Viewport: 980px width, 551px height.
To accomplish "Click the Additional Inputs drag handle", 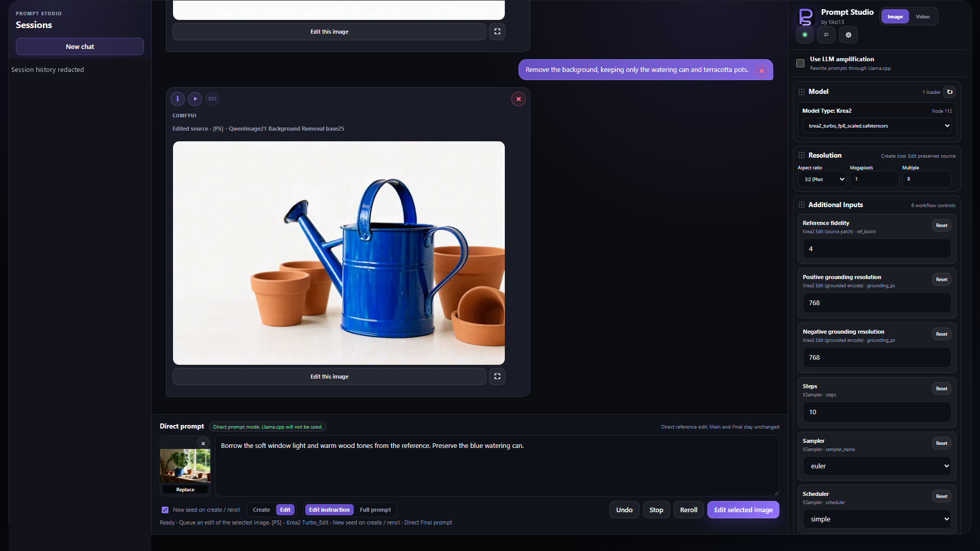I will point(801,205).
